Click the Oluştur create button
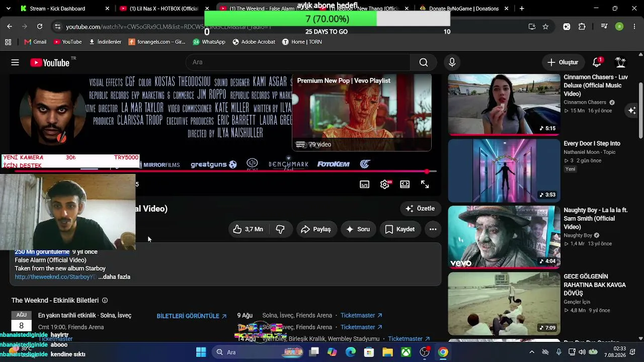 pyautogui.click(x=563, y=62)
